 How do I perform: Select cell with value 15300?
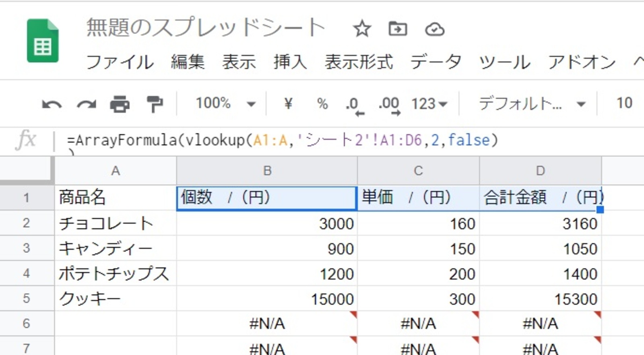(x=540, y=298)
